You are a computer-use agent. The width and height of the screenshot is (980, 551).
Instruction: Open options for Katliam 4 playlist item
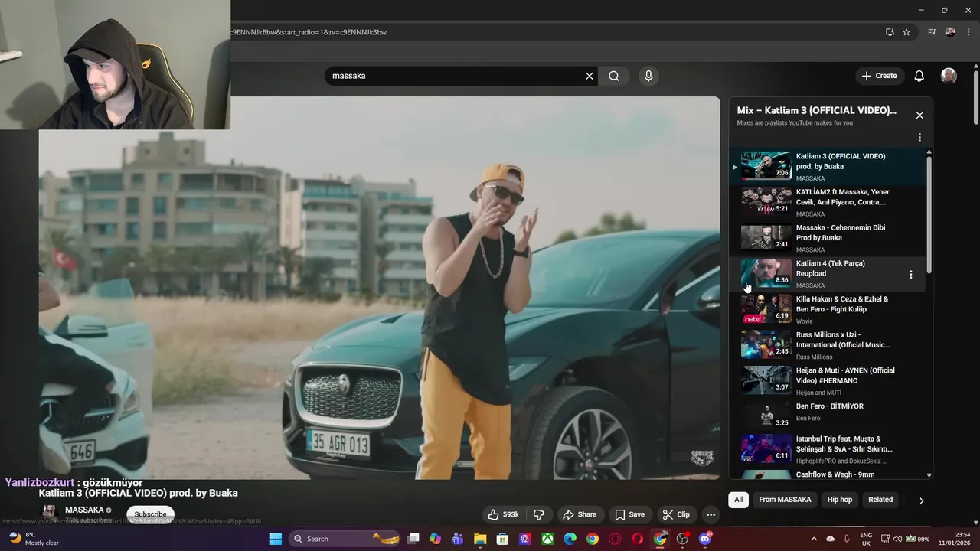[x=910, y=274]
